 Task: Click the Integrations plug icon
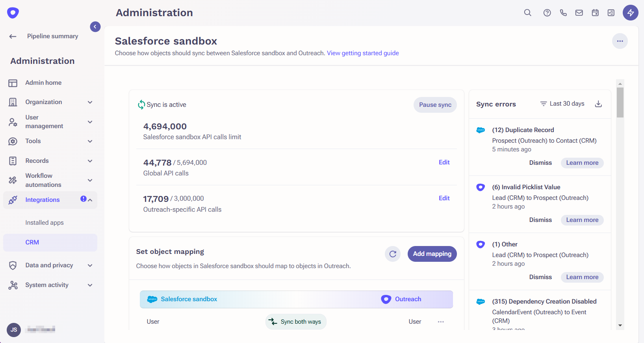click(13, 200)
